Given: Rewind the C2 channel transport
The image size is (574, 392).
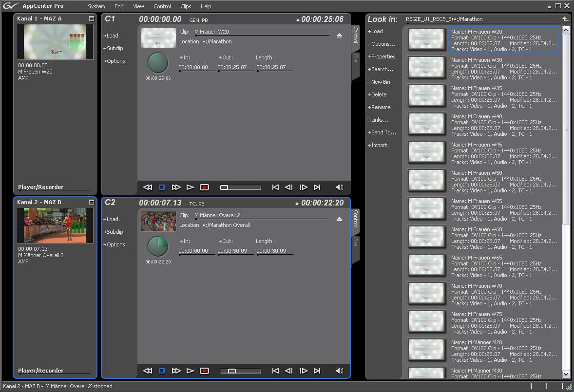Looking at the screenshot, I should click(148, 371).
